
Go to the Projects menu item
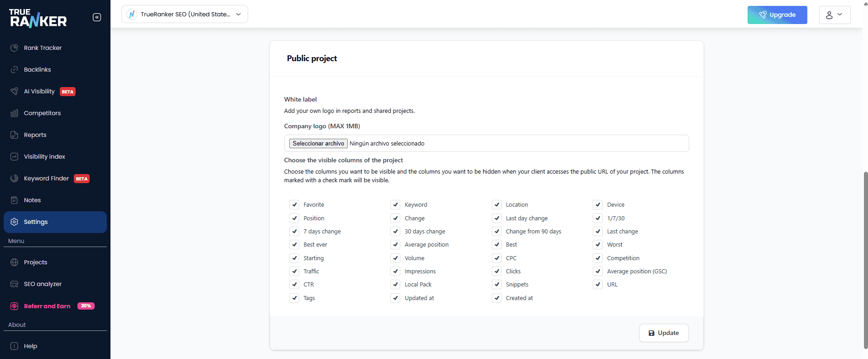pyautogui.click(x=35, y=262)
